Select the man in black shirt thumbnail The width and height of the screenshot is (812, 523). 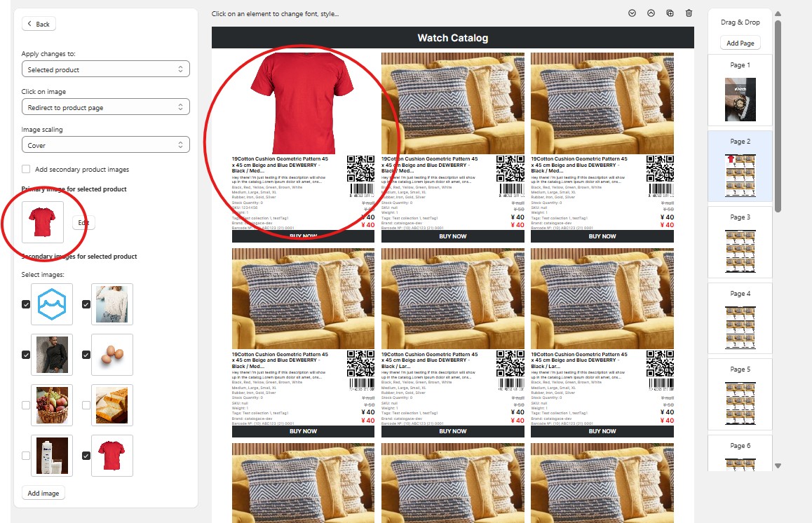click(x=52, y=355)
